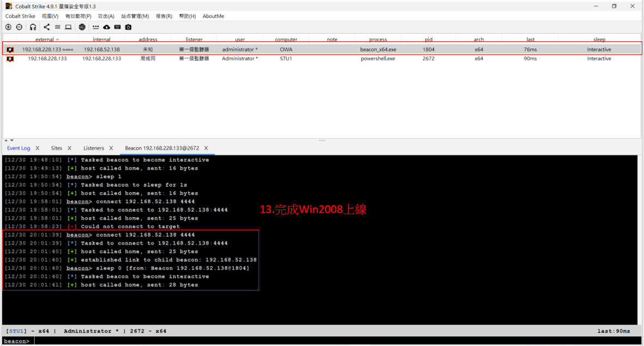
Task: Click the split pane divider handle dots
Action: 322,140
